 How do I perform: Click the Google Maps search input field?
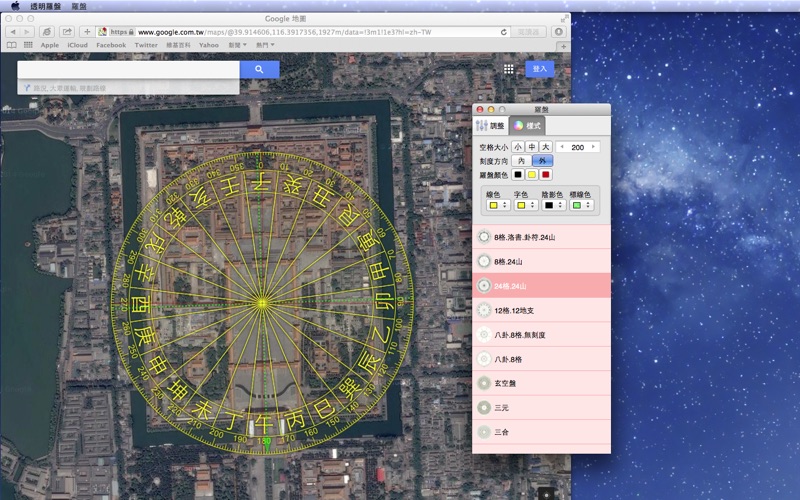(x=128, y=70)
